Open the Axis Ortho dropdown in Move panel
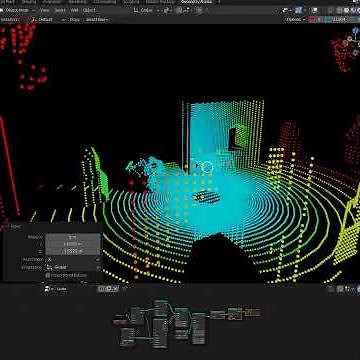Screen dimensions: 360x360 [x=73, y=259]
